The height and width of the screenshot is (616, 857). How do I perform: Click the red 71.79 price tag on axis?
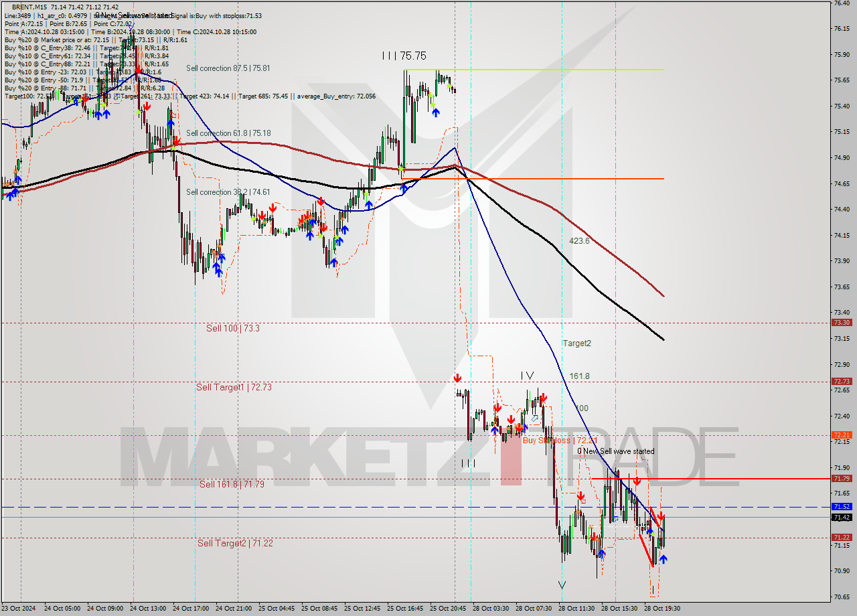tap(842, 478)
